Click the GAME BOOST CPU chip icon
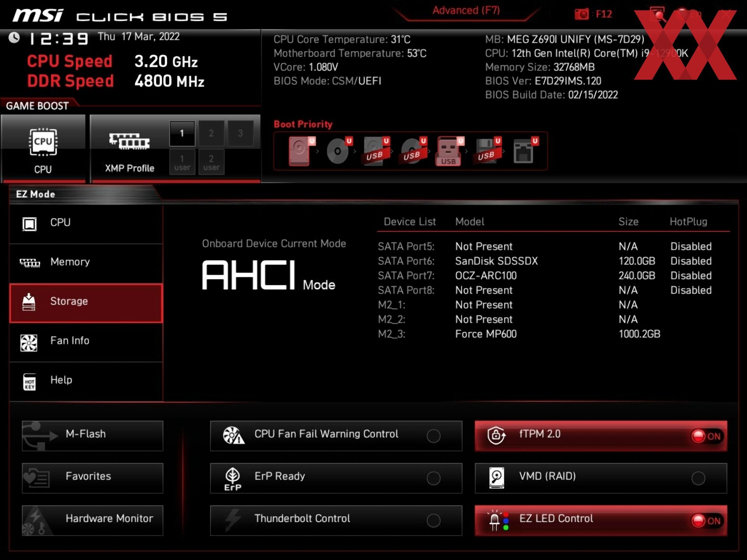 click(43, 142)
